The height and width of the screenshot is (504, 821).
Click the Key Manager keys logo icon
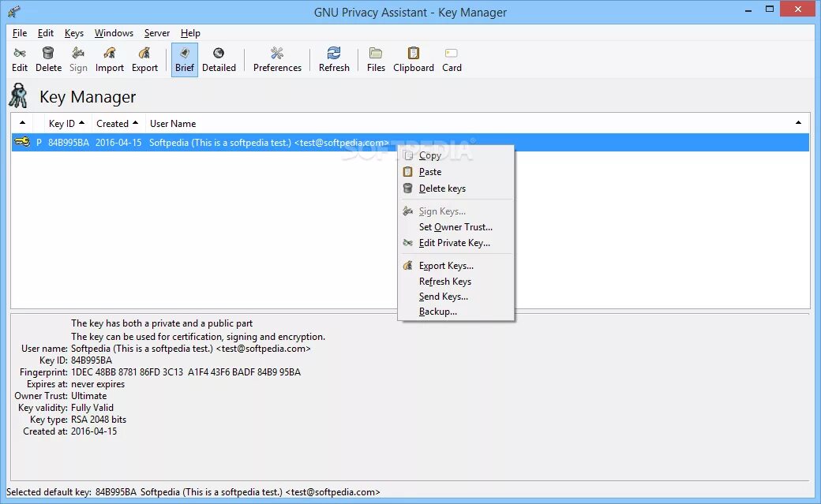point(19,95)
